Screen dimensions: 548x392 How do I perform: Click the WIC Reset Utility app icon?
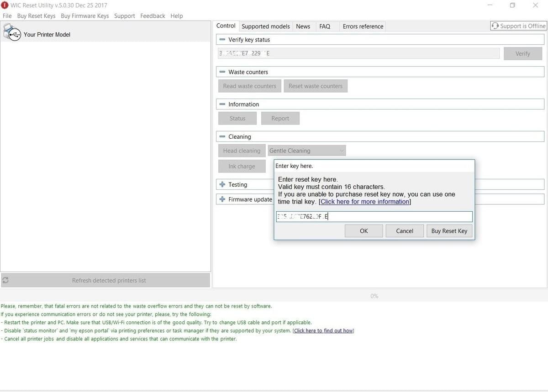5,5
